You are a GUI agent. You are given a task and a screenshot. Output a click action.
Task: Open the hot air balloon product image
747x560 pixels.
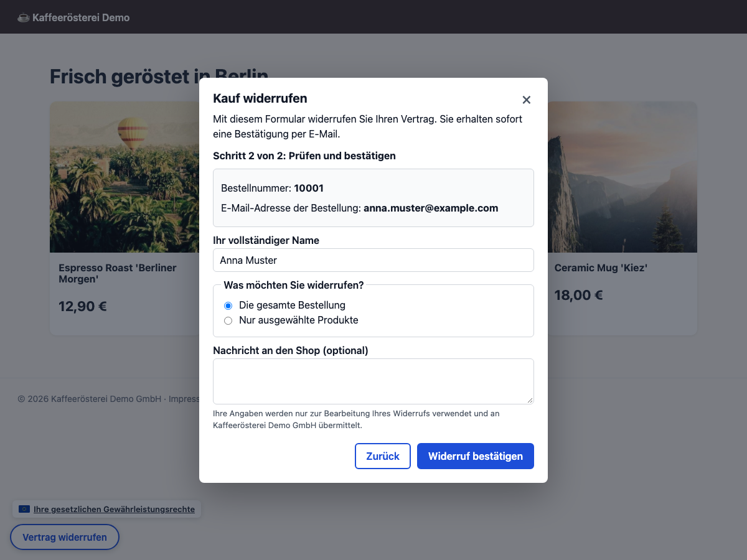125,177
